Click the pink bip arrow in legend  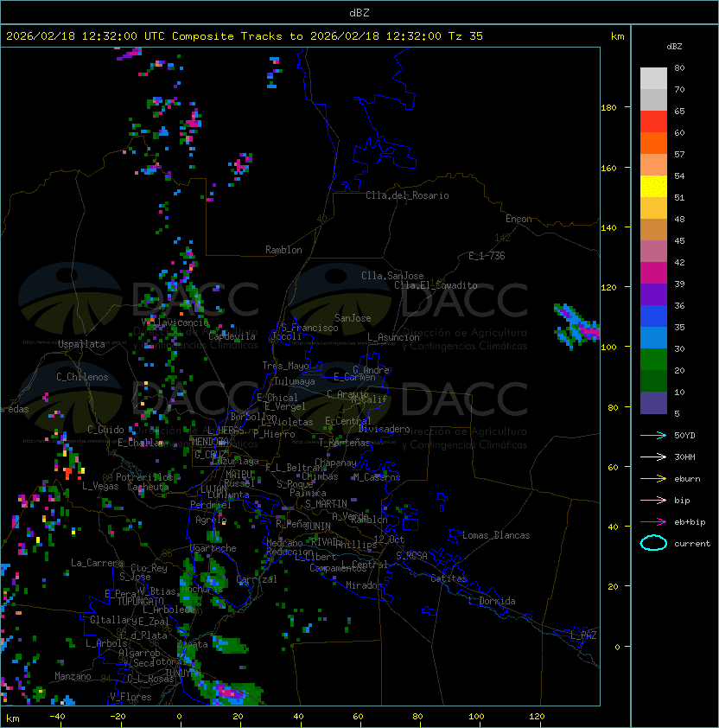click(x=653, y=500)
